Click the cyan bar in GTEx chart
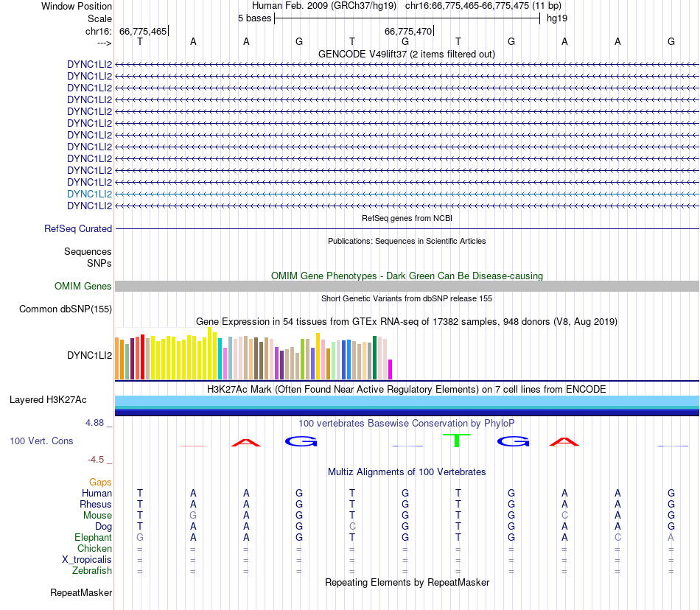The height and width of the screenshot is (610, 700). tap(220, 359)
